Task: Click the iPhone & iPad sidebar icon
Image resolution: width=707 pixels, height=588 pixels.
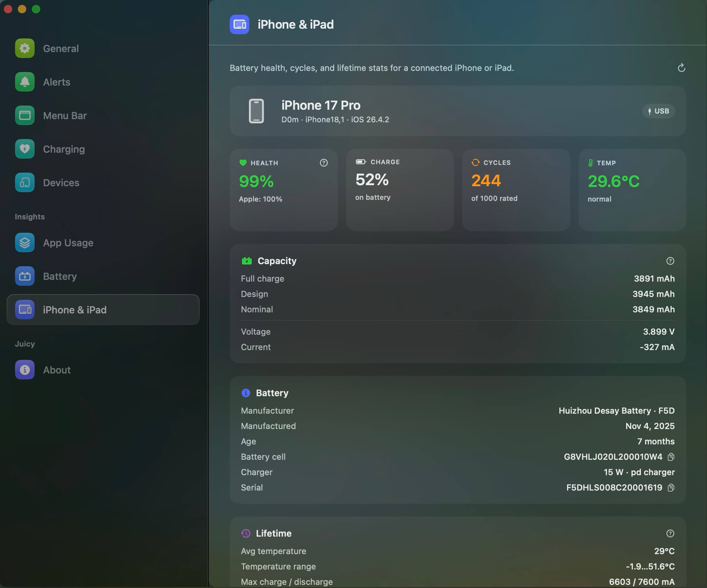Action: coord(24,310)
